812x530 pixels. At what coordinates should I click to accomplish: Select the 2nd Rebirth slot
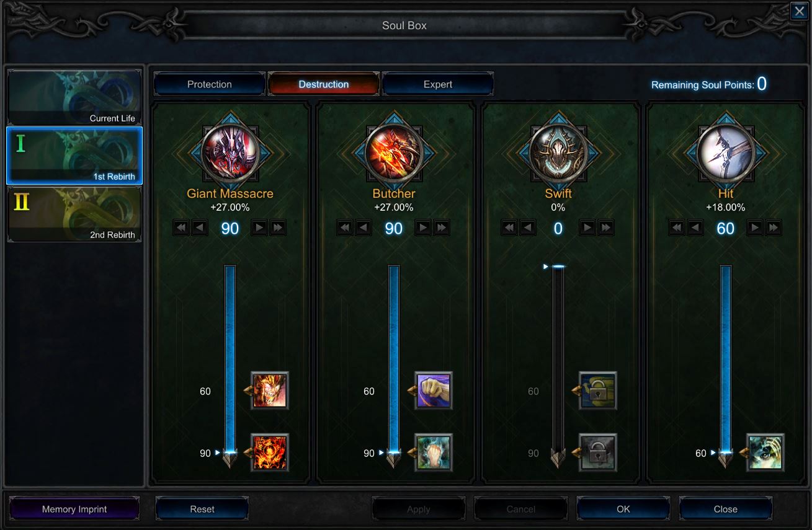pyautogui.click(x=74, y=214)
